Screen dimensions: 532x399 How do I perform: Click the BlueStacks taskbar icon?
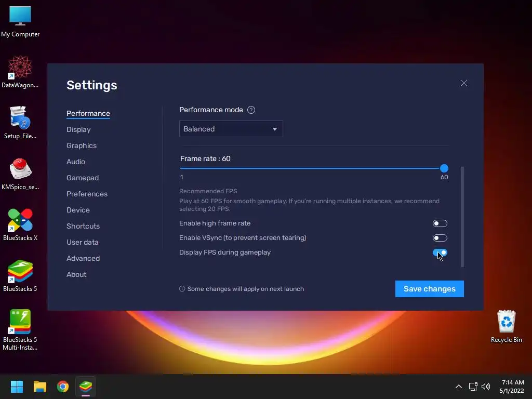click(86, 387)
